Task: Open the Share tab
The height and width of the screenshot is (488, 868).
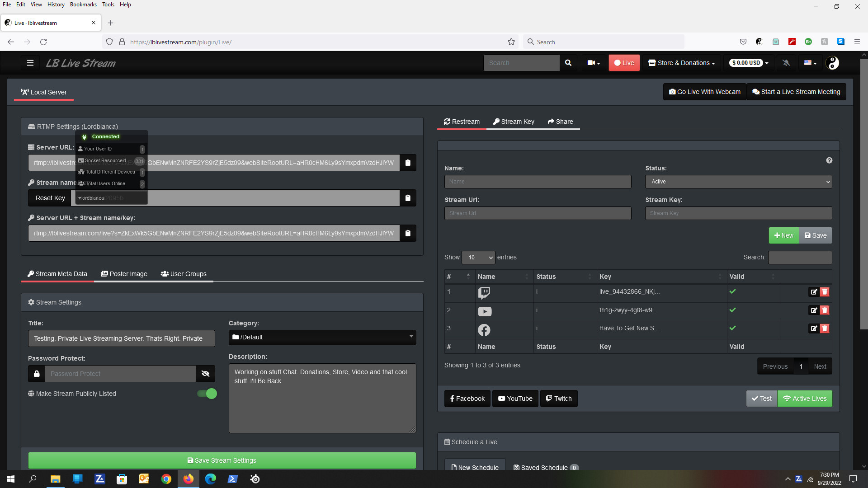Action: 561,121
